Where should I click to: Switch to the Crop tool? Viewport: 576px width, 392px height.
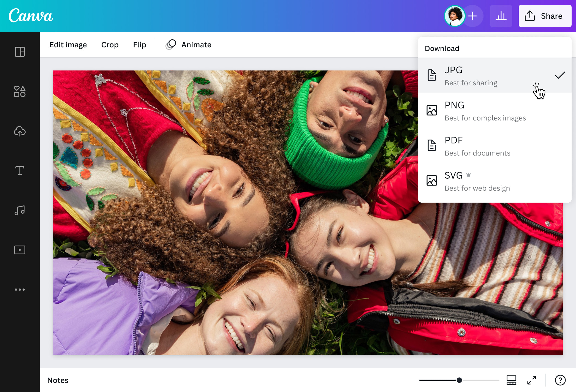pos(110,45)
